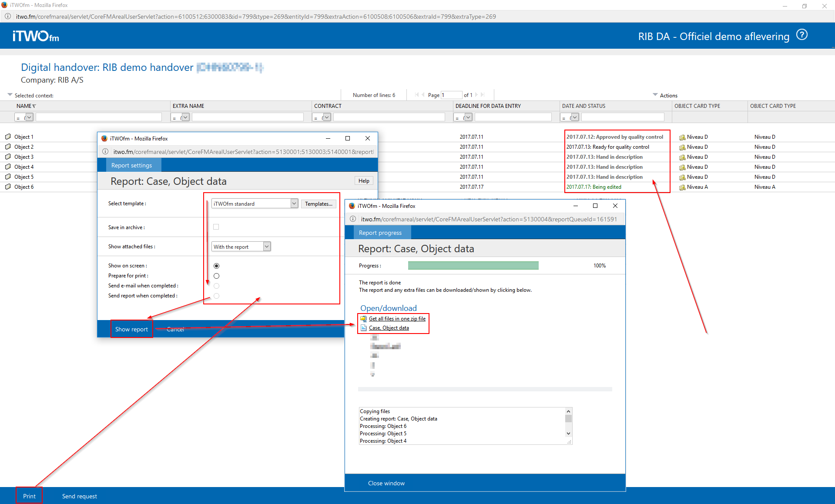Click the help question mark icon in header
The image size is (835, 504).
(x=801, y=35)
